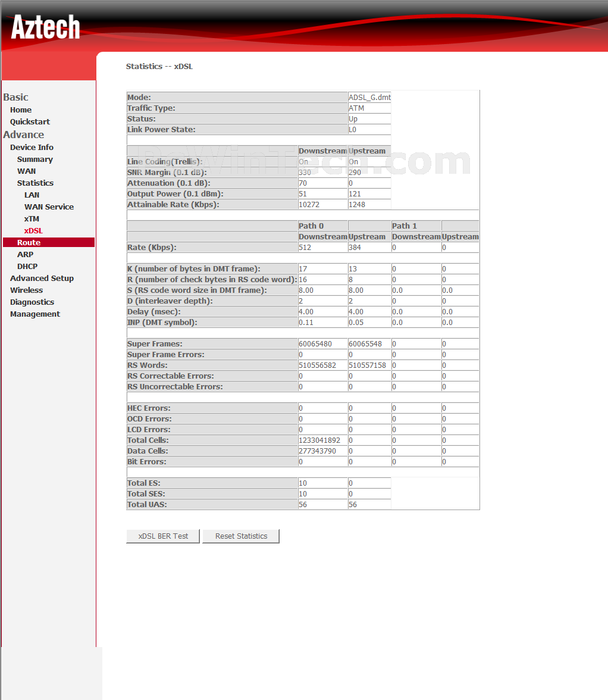Click the 'Link Power State:' row label
The image size is (608, 700).
pyautogui.click(x=161, y=130)
